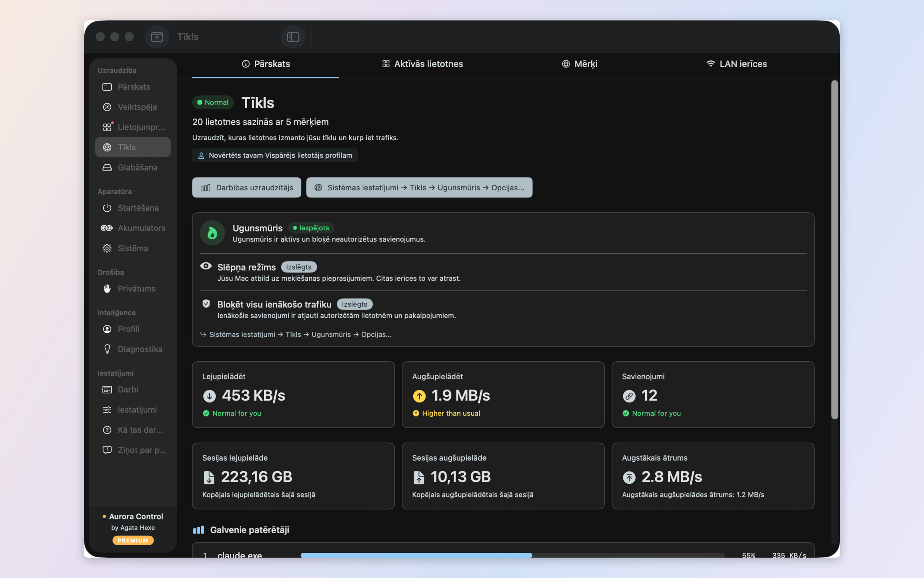Click the file download icon by 223,16 GB
The height and width of the screenshot is (578, 924).
click(x=209, y=478)
